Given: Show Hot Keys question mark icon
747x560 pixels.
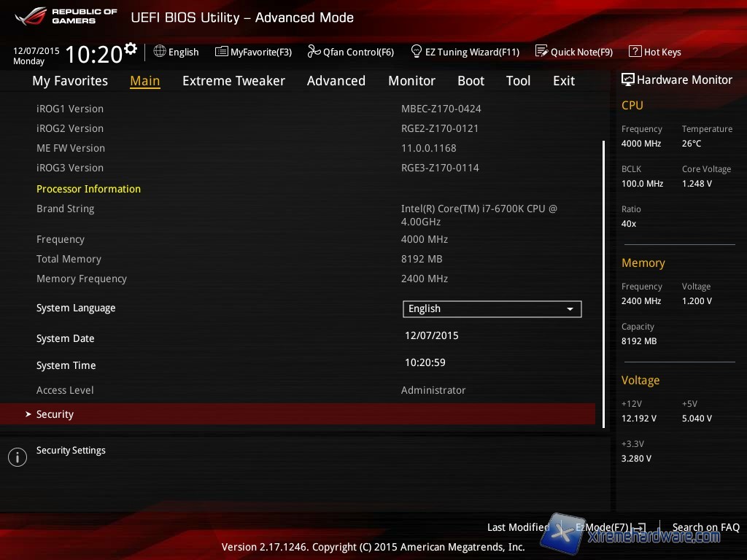Looking at the screenshot, I should click(635, 52).
